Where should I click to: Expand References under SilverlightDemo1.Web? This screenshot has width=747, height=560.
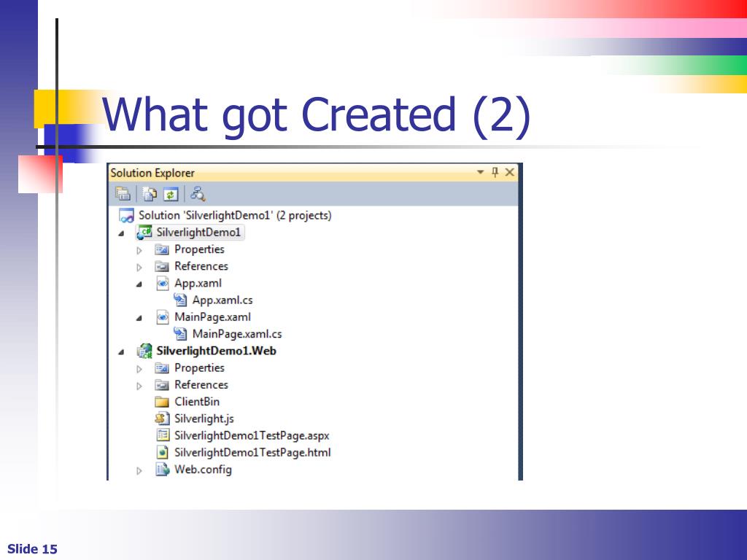pos(139,386)
